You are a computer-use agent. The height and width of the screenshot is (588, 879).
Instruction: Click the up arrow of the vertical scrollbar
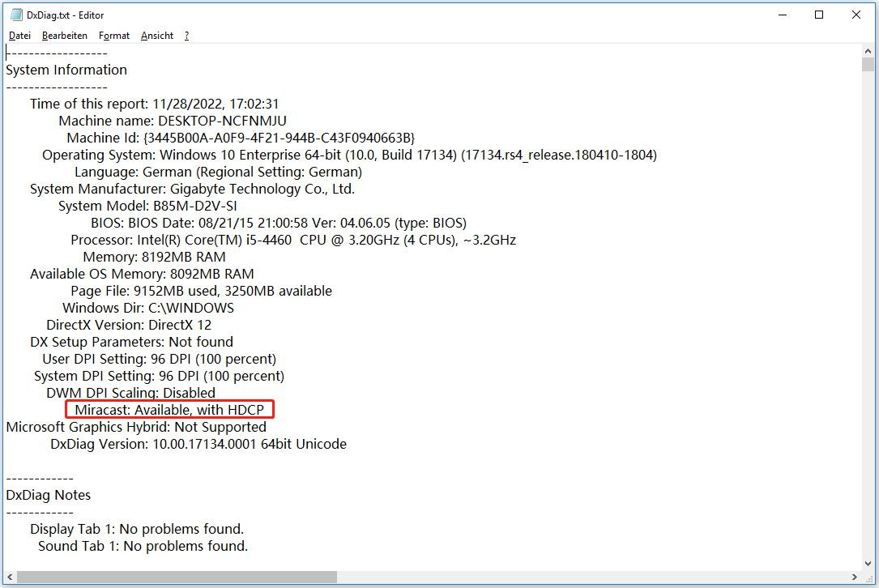[868, 50]
